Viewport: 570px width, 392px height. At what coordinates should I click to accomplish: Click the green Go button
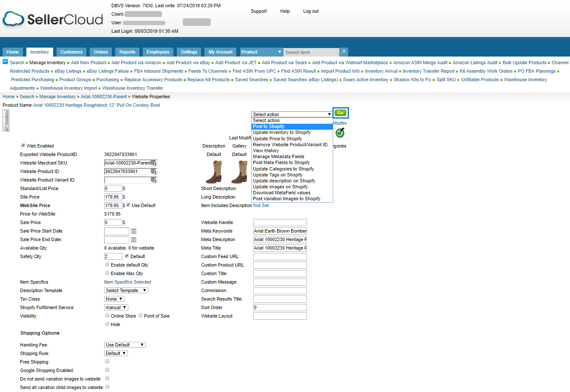pos(340,113)
